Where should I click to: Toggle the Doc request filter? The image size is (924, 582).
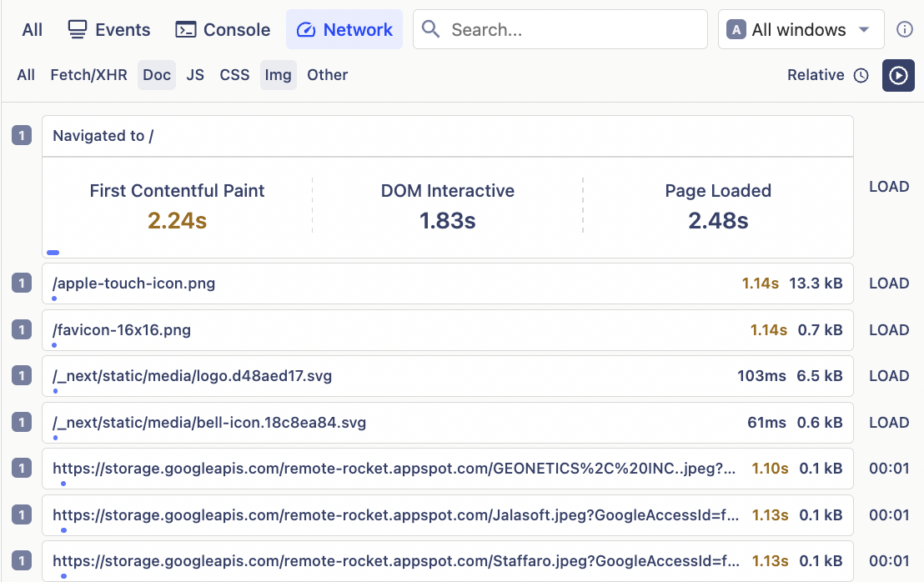156,75
